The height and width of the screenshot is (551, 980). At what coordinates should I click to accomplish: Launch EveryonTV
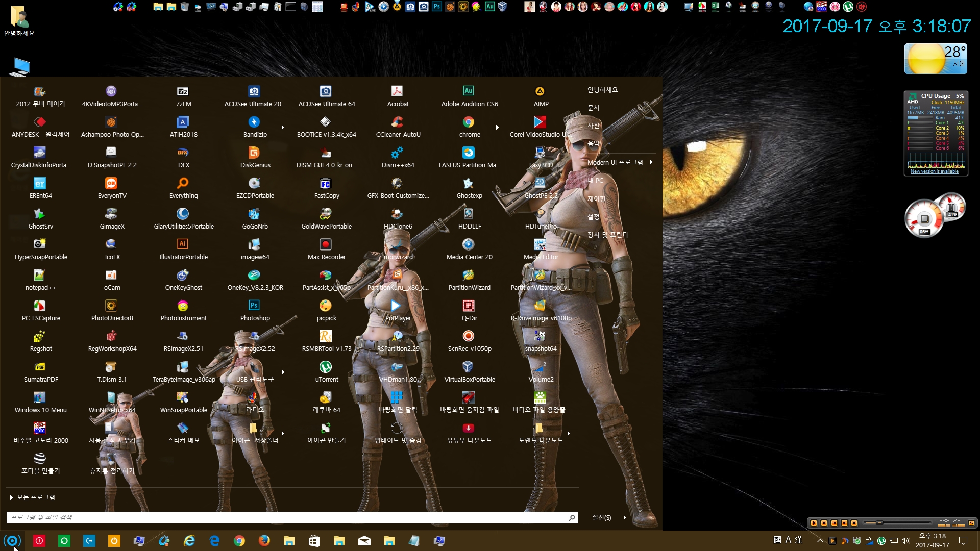click(x=112, y=188)
